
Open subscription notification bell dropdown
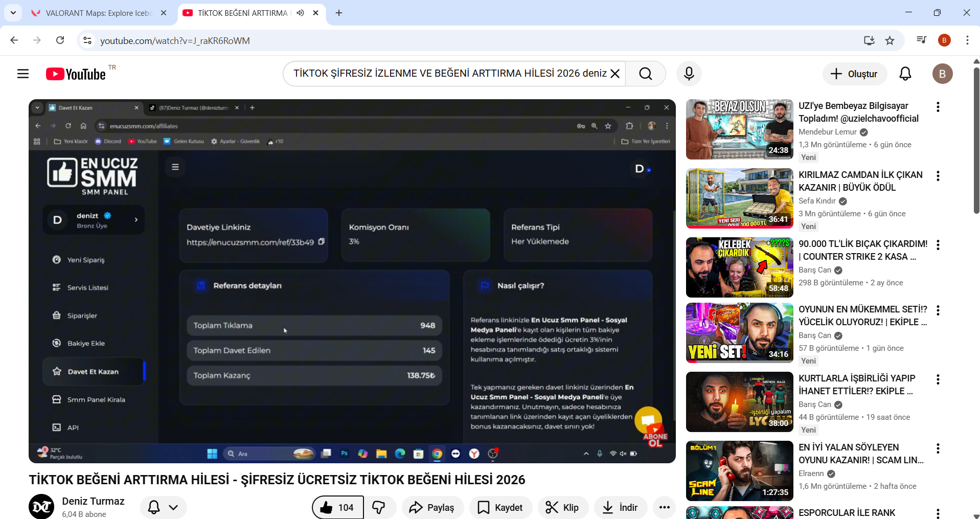[163, 507]
